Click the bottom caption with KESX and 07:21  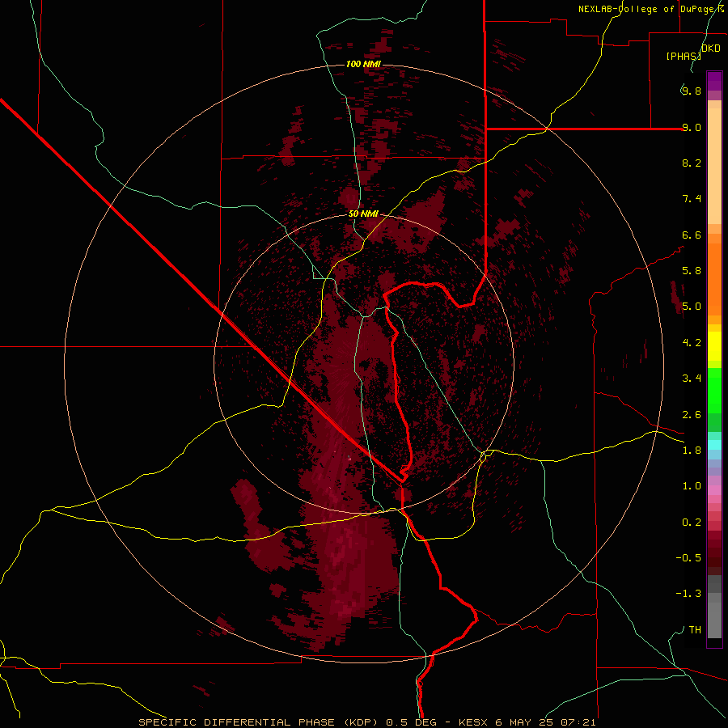[x=367, y=722]
